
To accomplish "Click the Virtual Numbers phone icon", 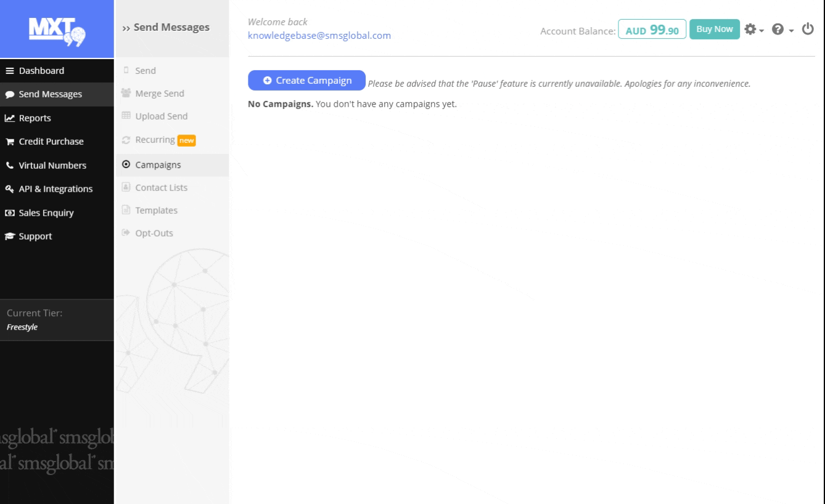I will (x=10, y=166).
